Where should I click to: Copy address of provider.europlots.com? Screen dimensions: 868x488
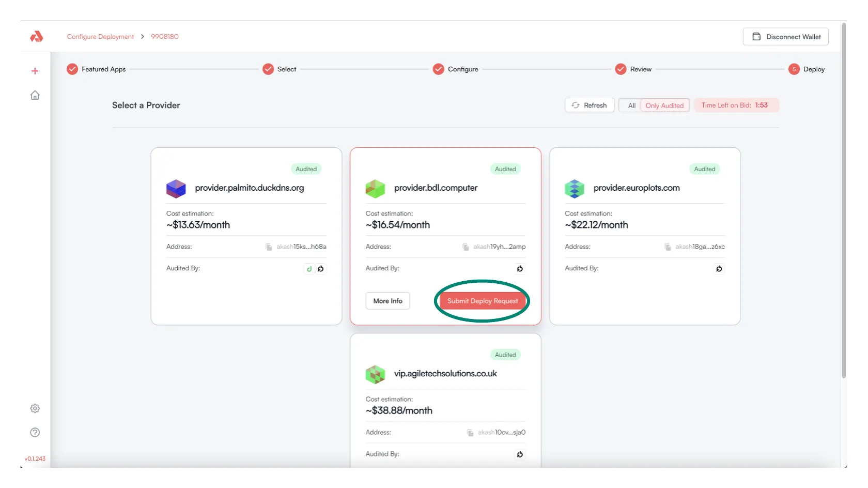point(668,247)
